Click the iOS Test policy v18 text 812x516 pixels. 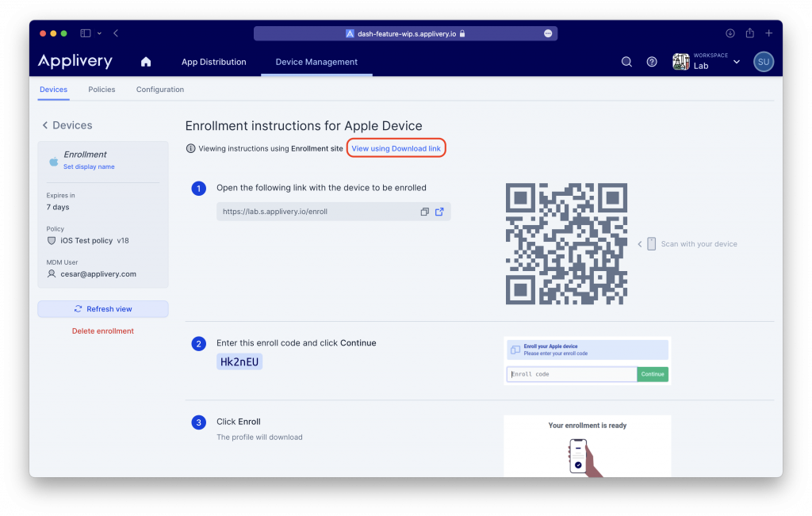pos(95,241)
